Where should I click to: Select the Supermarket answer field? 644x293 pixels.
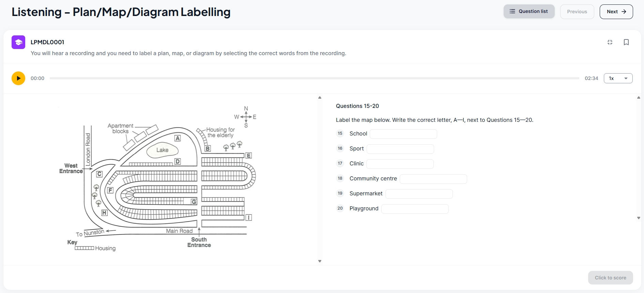[x=419, y=194]
